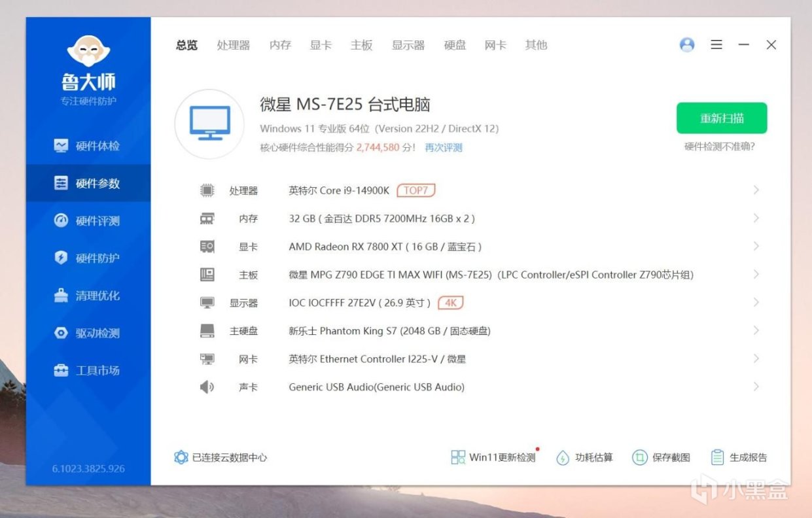812x518 pixels.
Task: Click the score 2,744,580 text
Action: coord(378,148)
